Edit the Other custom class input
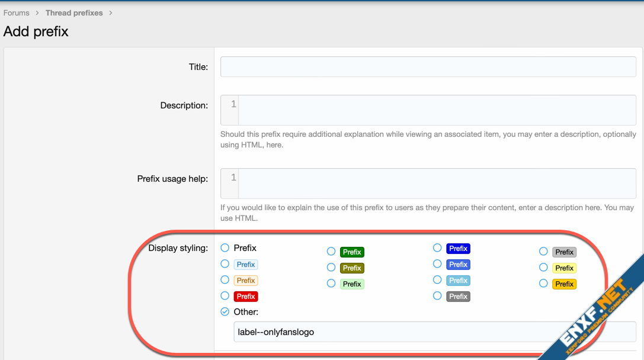 (x=434, y=332)
